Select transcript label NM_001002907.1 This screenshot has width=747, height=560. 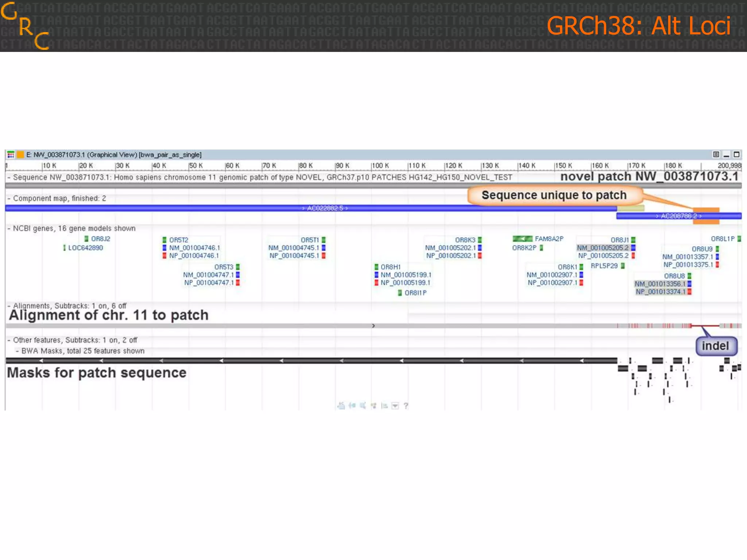pyautogui.click(x=552, y=275)
